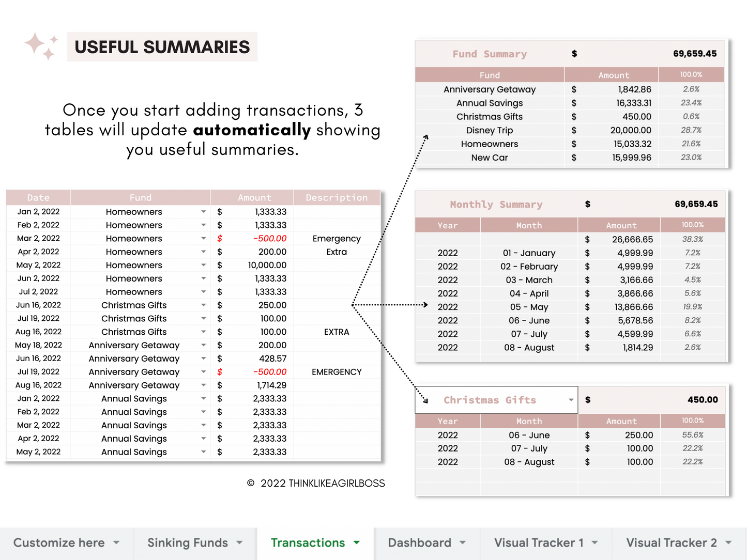The image size is (747, 560).
Task: Expand the Sinking Funds tab options arrow
Action: 239,542
